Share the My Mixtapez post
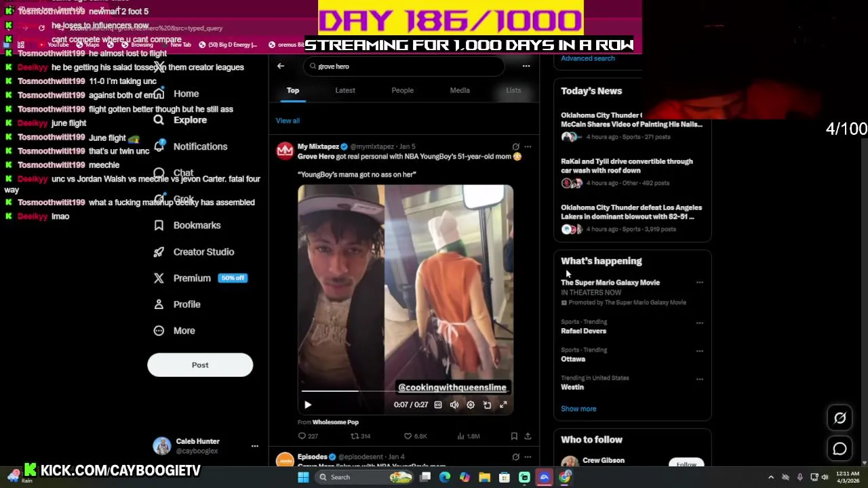Screen dimensions: 868x488 528,436
